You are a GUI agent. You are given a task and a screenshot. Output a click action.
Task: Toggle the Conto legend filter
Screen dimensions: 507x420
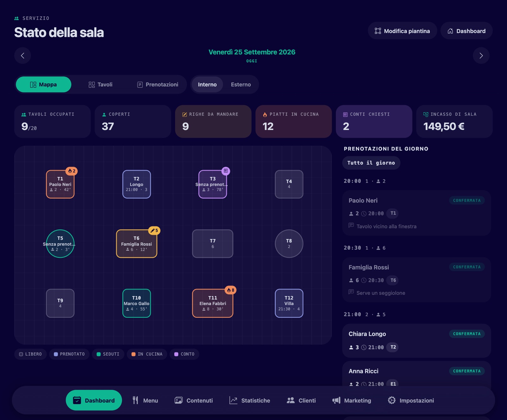coord(184,354)
